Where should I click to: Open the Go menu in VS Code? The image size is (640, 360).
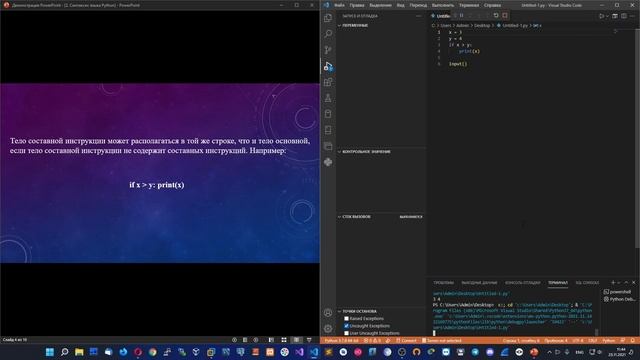click(418, 5)
